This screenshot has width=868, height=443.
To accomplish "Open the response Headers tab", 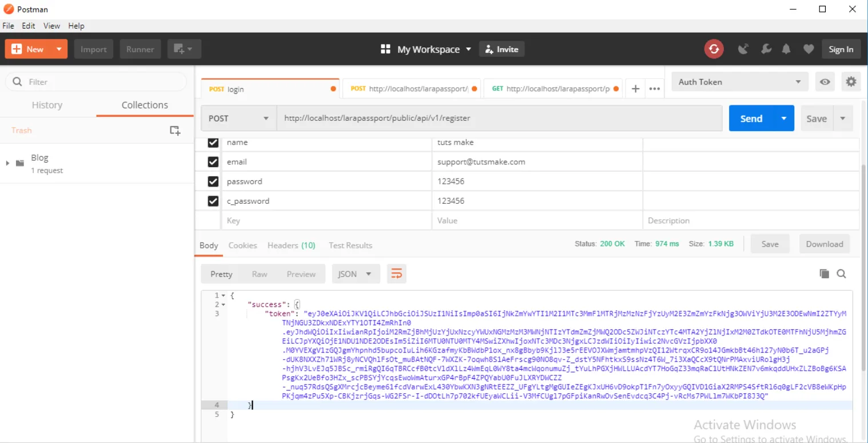I will (x=291, y=245).
